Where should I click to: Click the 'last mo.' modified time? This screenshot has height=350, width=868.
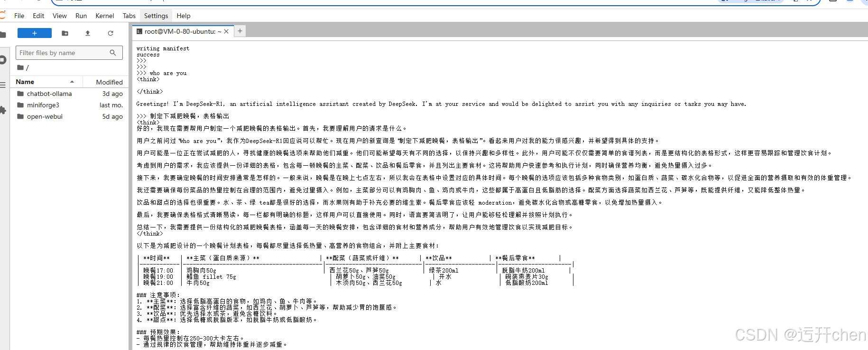tap(111, 105)
